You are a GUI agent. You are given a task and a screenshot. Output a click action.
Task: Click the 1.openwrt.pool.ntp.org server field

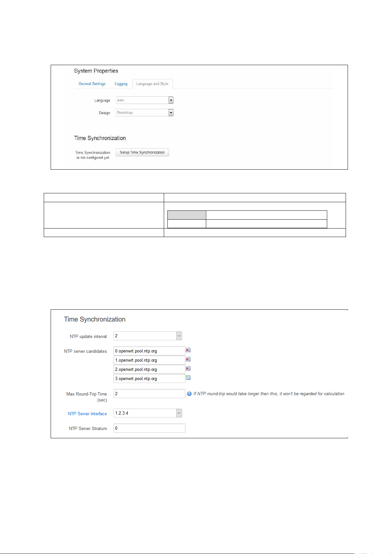point(149,360)
